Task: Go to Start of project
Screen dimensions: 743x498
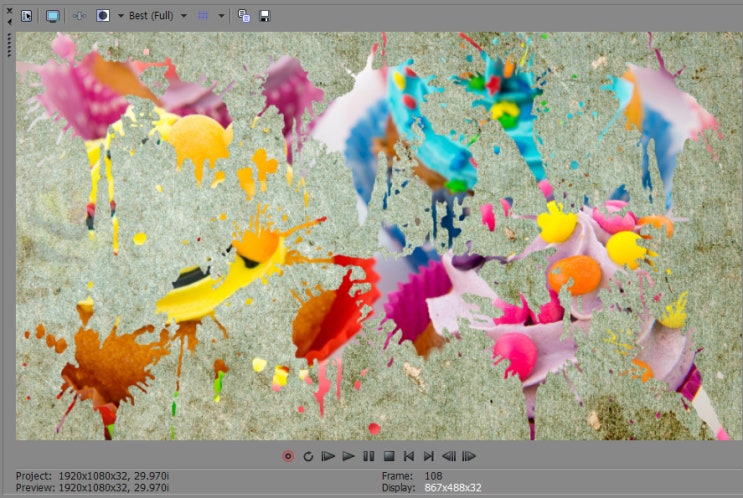Action: (x=409, y=456)
